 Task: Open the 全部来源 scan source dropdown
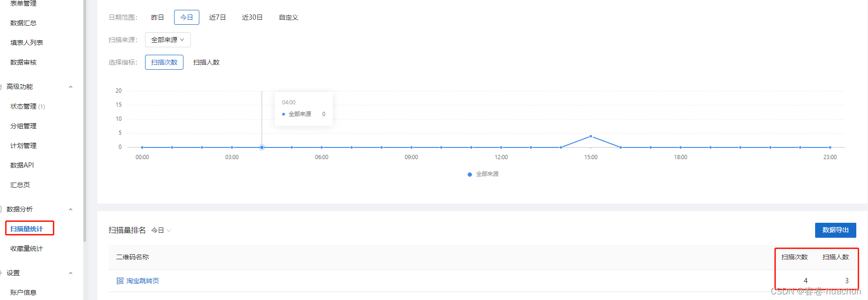tap(168, 40)
